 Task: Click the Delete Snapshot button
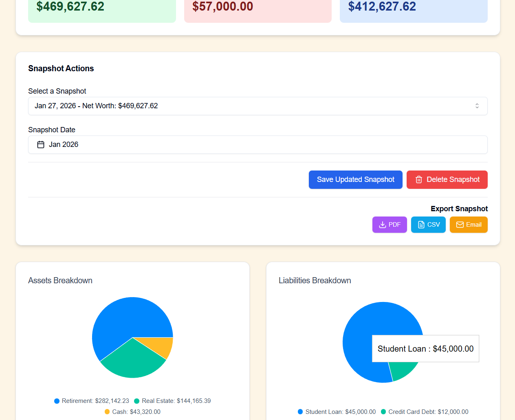tap(447, 179)
